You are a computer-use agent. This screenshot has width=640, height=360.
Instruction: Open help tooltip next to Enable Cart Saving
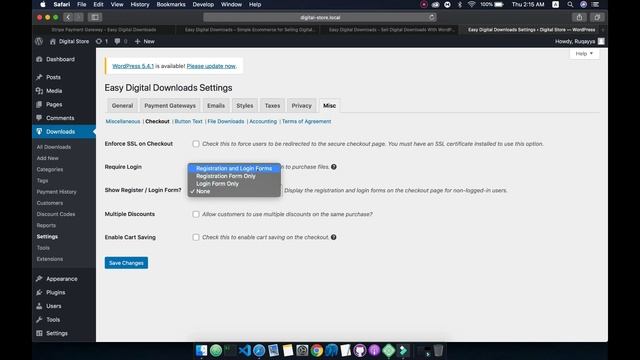pyautogui.click(x=333, y=237)
